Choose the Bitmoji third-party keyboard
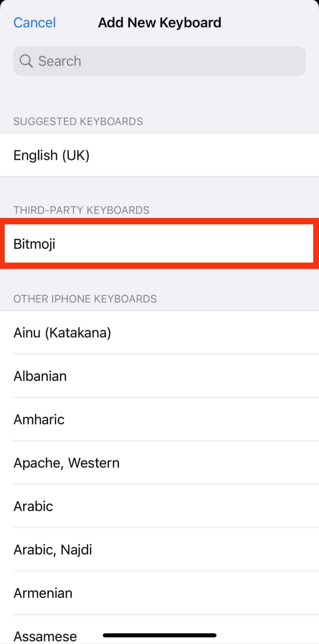319x644 pixels. (x=159, y=244)
